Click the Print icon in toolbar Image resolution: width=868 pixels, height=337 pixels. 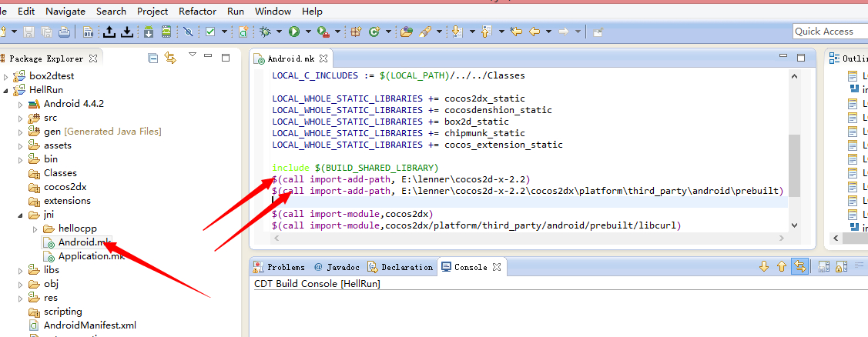[x=65, y=32]
